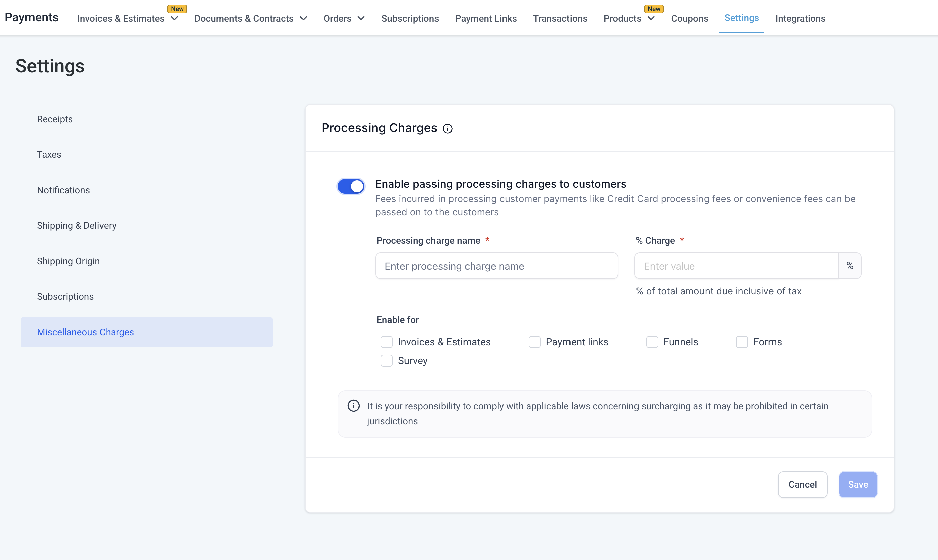This screenshot has width=938, height=560.
Task: Click the percent symbol addon
Action: click(849, 266)
